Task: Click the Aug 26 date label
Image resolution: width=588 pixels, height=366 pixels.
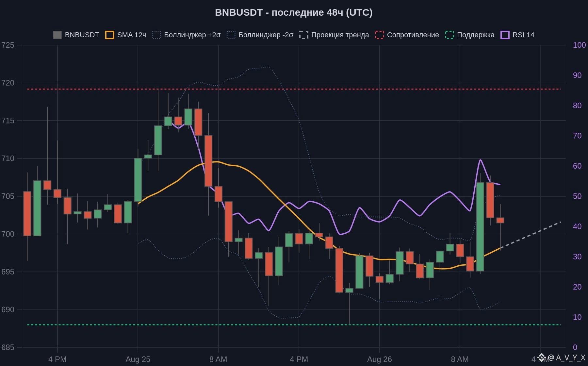Action: (x=379, y=359)
